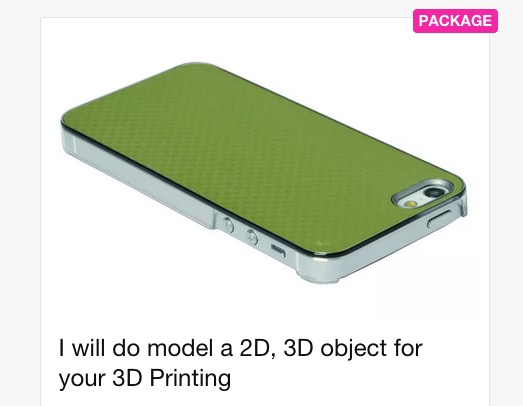The height and width of the screenshot is (406, 523).
Task: Click '3D object for' in the gig title
Action: coord(353,348)
